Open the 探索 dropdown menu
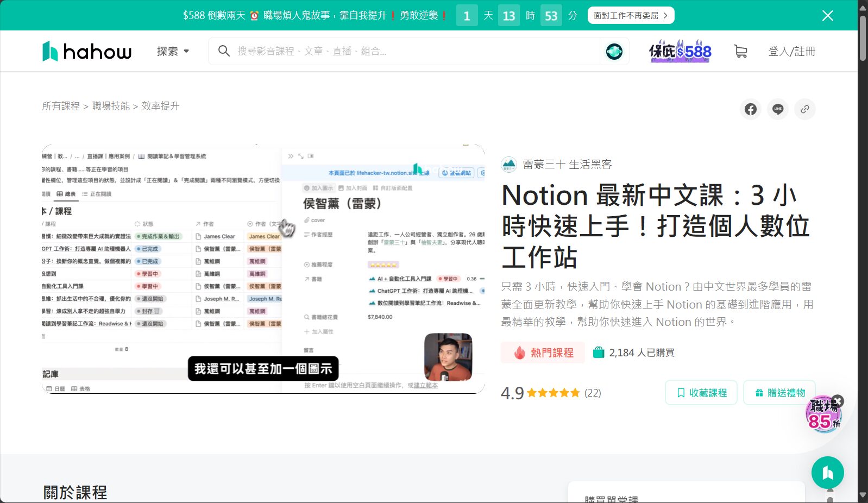Screen dimensions: 868x503 (x=173, y=51)
